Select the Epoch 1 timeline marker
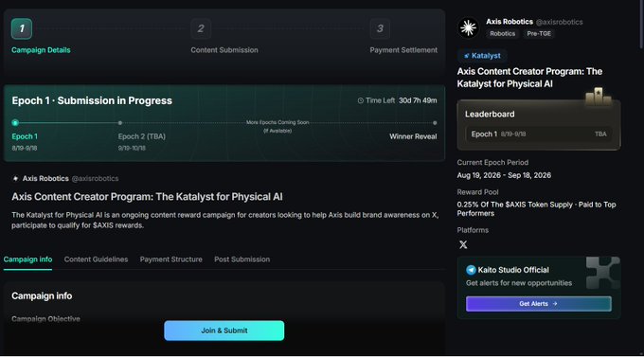The image size is (644, 357). (x=15, y=122)
